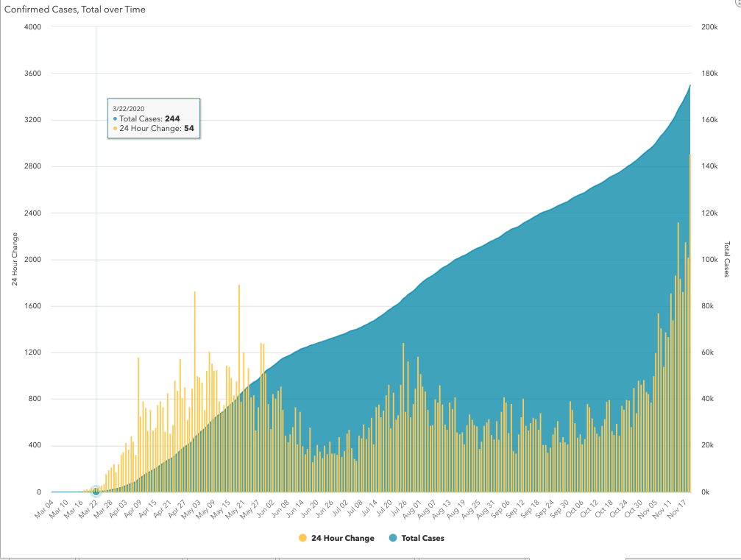The width and height of the screenshot is (741, 560).
Task: Toggle the Total Cases legend series
Action: (x=422, y=538)
